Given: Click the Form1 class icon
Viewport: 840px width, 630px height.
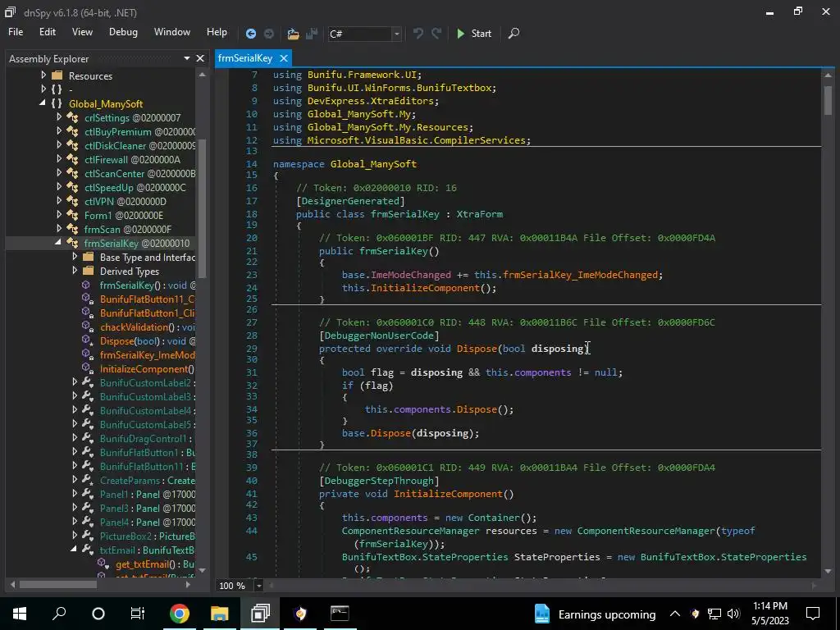Looking at the screenshot, I should tap(72, 216).
